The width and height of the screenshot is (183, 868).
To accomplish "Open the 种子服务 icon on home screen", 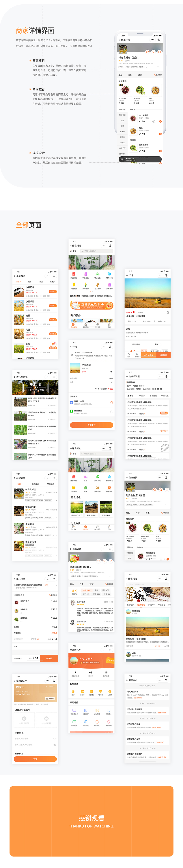I will [97, 274].
